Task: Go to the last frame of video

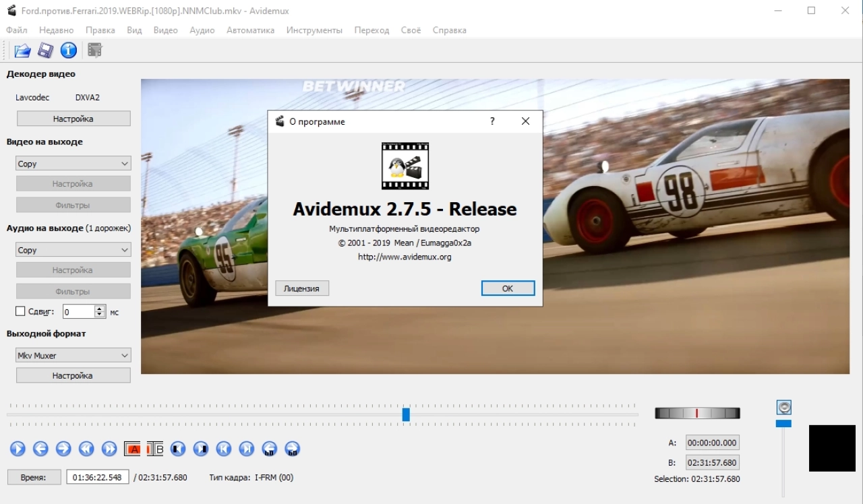Action: (247, 449)
